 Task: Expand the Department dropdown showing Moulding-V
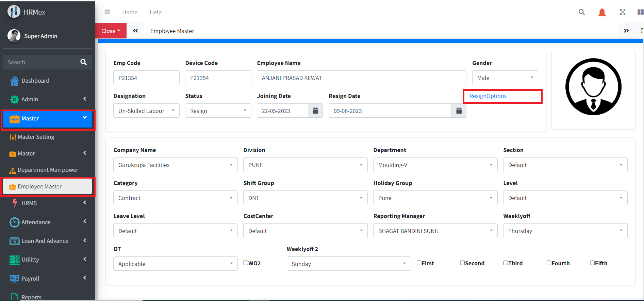click(435, 165)
